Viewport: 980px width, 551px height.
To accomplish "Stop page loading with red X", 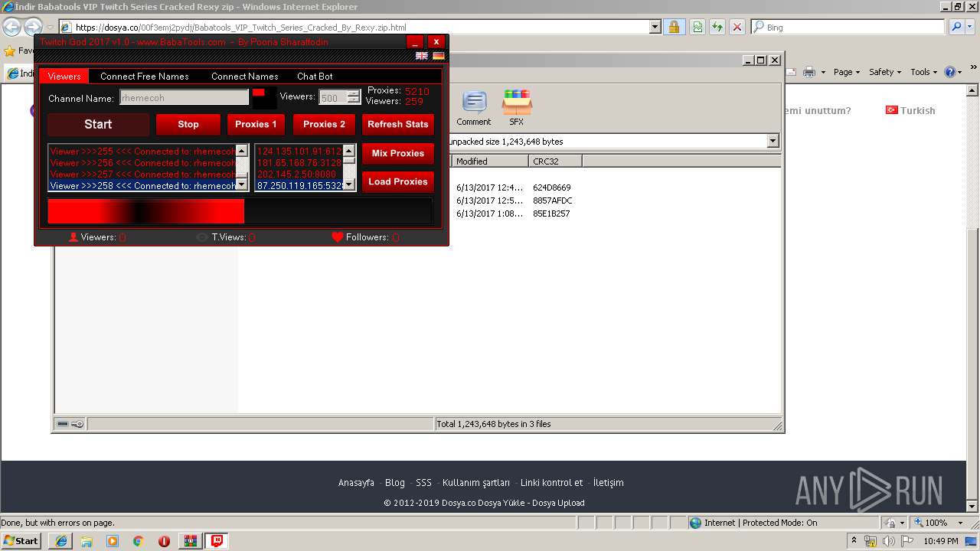I will point(737,27).
